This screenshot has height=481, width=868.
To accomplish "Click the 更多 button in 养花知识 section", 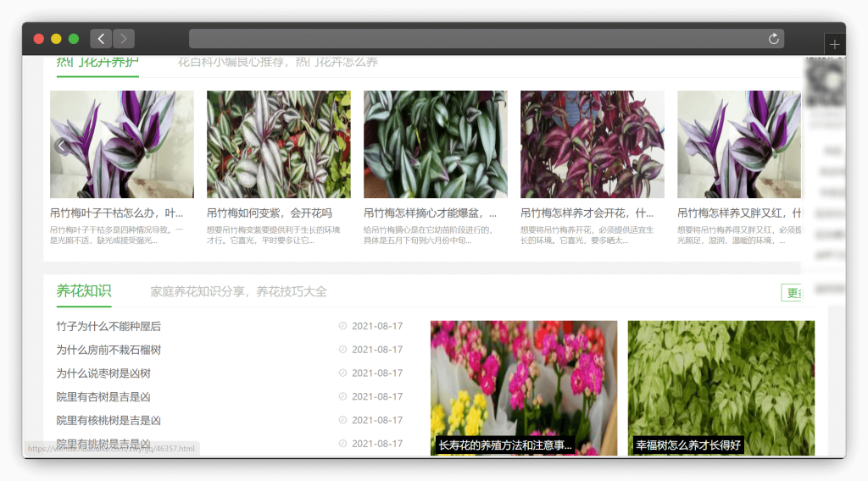I will click(x=792, y=292).
